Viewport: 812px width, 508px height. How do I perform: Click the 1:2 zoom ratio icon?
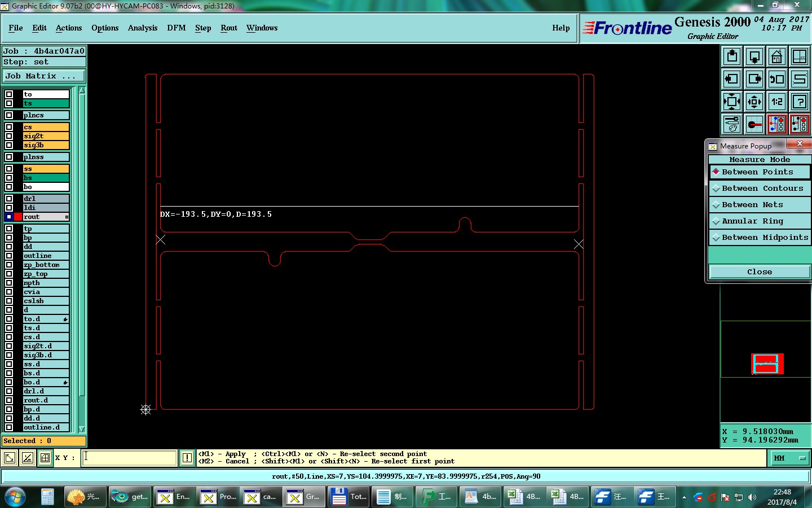tap(777, 102)
